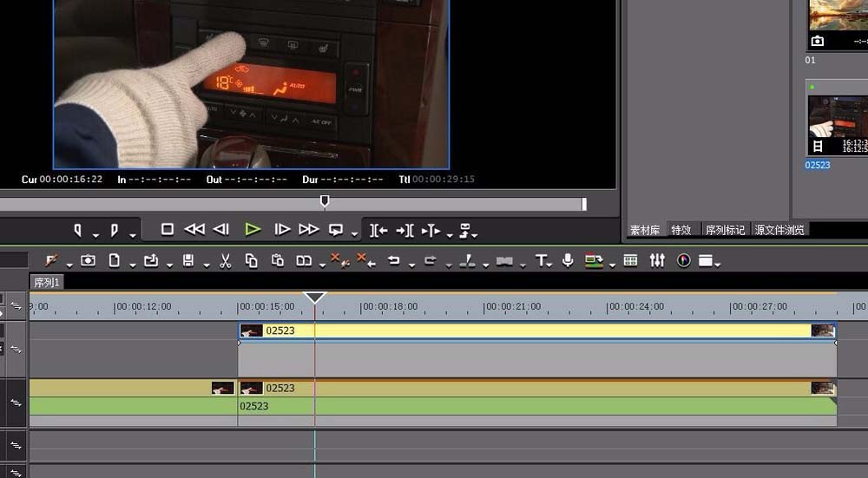Viewport: 868px width, 478px height.
Task: Click the green Play button
Action: coord(253,230)
